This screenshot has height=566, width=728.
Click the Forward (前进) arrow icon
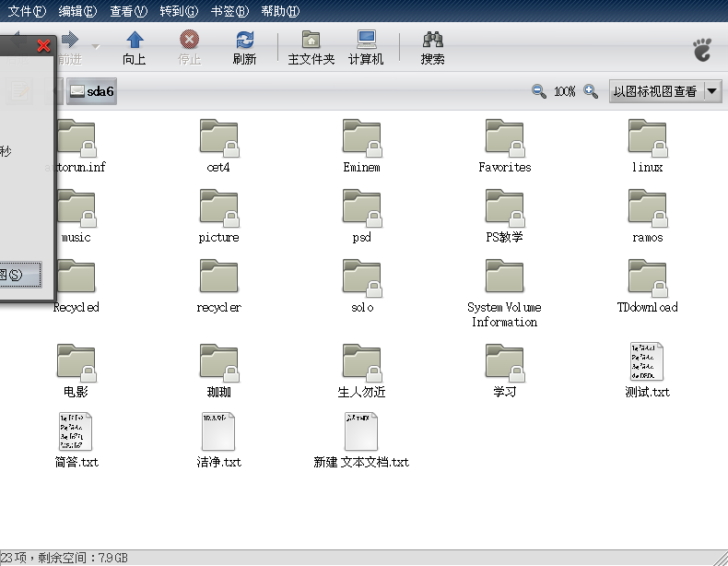coord(70,40)
